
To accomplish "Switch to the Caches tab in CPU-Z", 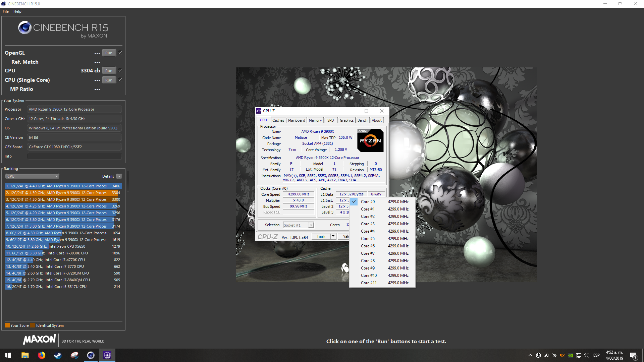I will tap(278, 120).
